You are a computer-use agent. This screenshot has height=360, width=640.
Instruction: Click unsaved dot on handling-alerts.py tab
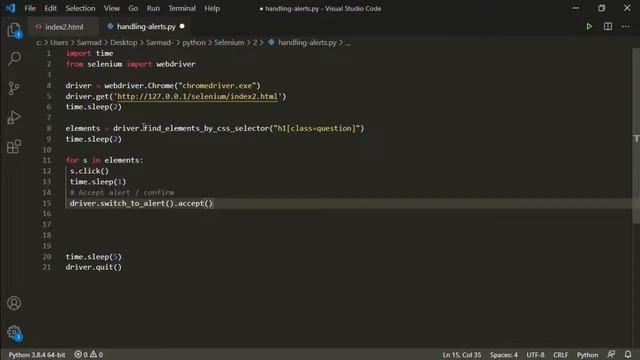182,27
